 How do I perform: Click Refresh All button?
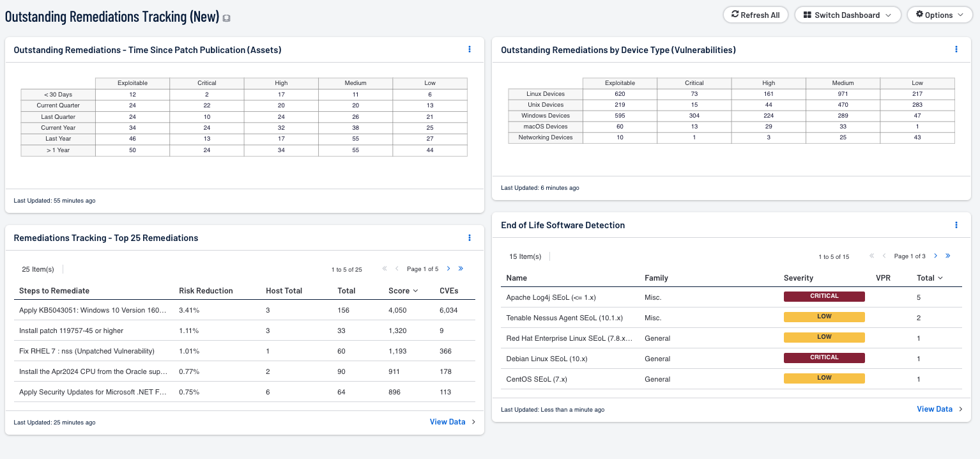click(x=756, y=15)
